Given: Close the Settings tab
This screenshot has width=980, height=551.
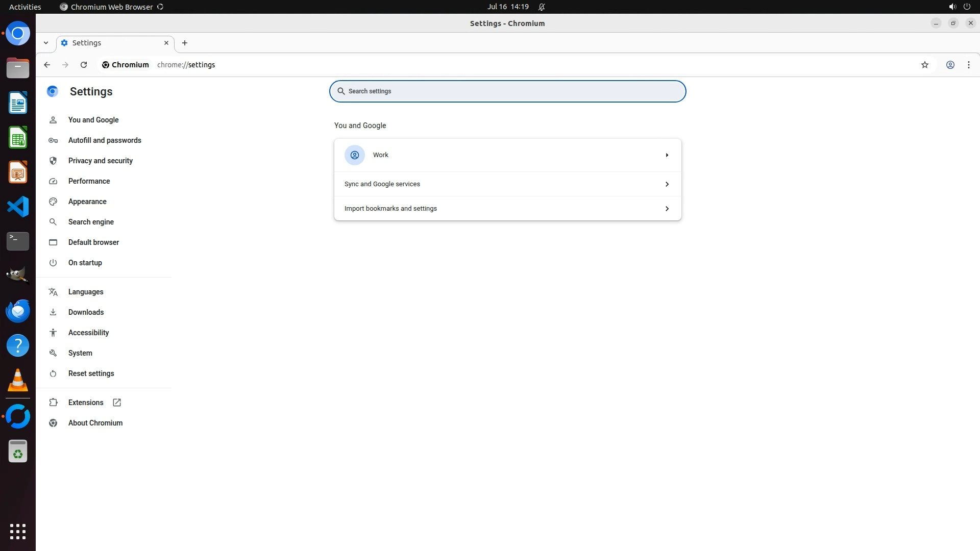Looking at the screenshot, I should pos(166,43).
